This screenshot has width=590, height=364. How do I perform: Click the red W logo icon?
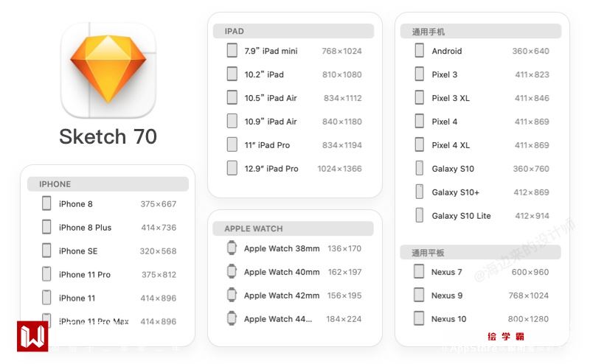coord(32,336)
